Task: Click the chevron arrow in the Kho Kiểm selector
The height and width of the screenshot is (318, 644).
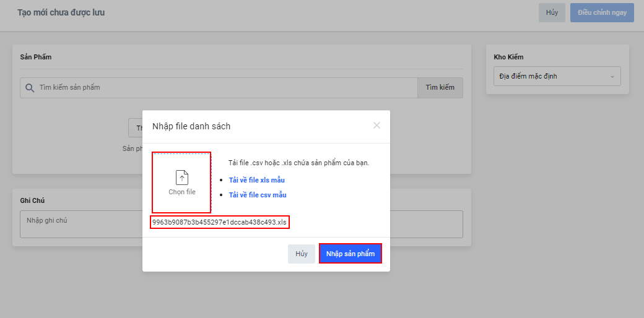Action: click(x=612, y=77)
